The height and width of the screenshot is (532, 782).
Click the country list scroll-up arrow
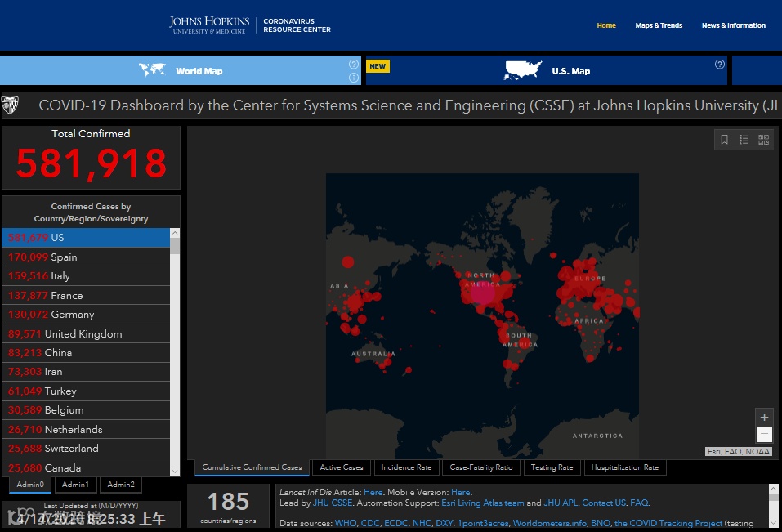coord(175,233)
